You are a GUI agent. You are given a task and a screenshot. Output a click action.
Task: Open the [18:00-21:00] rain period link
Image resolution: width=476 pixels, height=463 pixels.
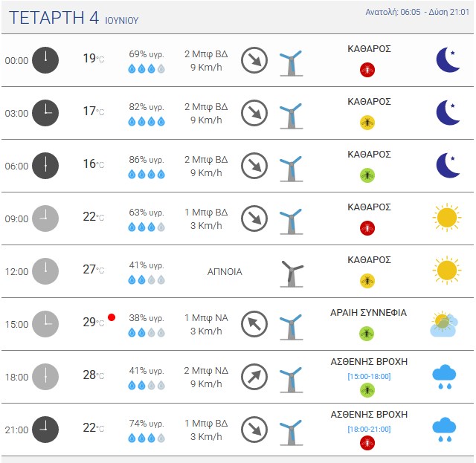point(369,429)
